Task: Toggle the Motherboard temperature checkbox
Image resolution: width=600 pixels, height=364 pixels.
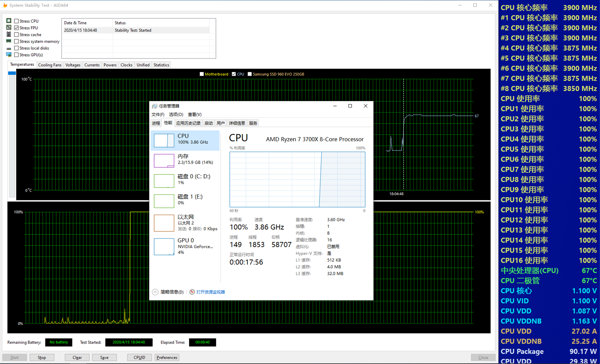Action: (202, 74)
